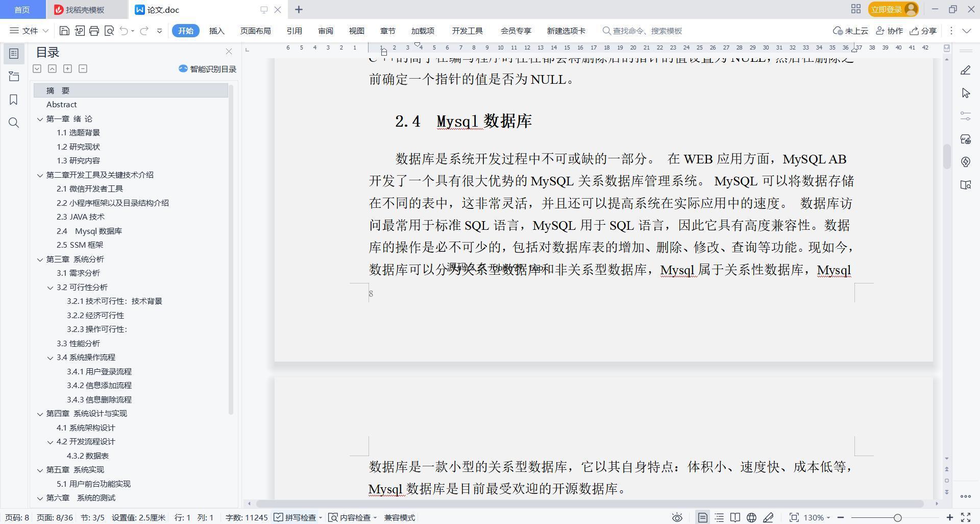Switch to web layout view icon
Viewport: 980px width, 524px height.
tap(751, 517)
